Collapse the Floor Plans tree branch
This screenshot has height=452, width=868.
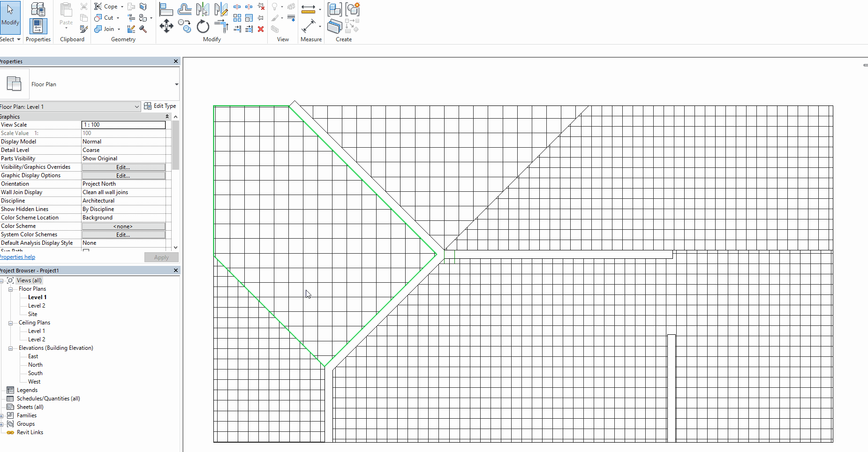(x=10, y=289)
